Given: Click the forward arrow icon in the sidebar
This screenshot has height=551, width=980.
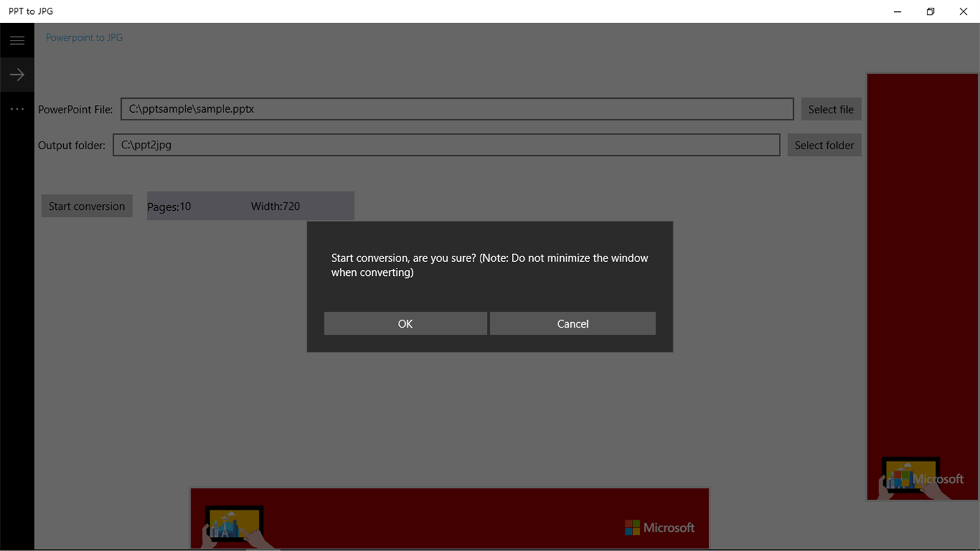Looking at the screenshot, I should (x=17, y=74).
